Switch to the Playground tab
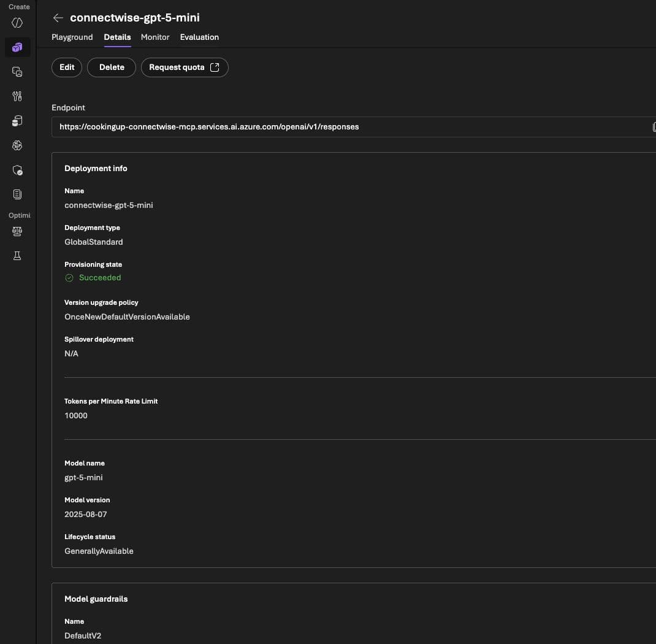Viewport: 656px width, 644px height. (72, 37)
